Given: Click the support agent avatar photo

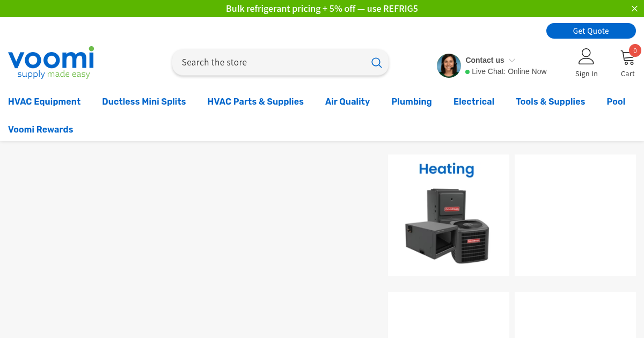Looking at the screenshot, I should pyautogui.click(x=449, y=65).
